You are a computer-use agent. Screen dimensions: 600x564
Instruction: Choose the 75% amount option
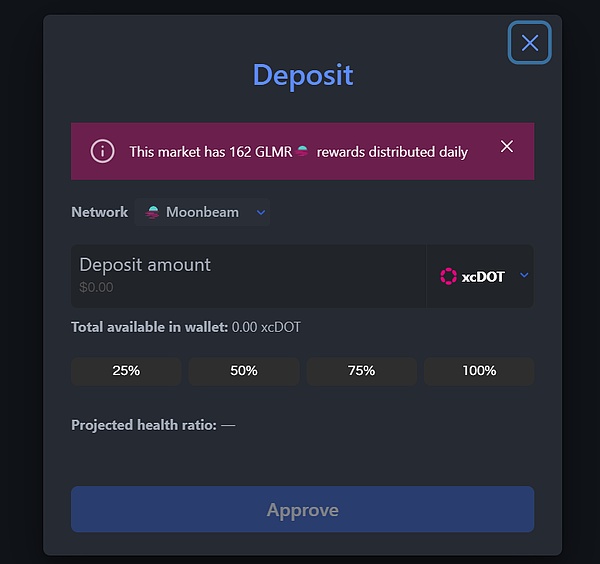[x=361, y=371]
